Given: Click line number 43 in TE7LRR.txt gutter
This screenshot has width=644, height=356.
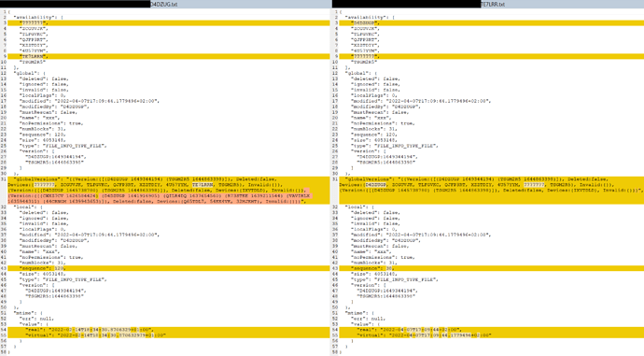Looking at the screenshot, I should click(335, 268).
